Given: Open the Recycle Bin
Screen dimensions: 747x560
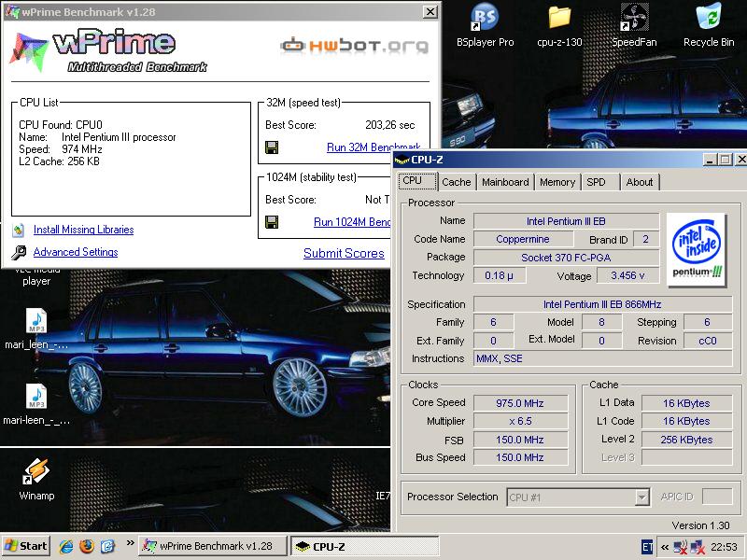Looking at the screenshot, I should click(x=709, y=25).
